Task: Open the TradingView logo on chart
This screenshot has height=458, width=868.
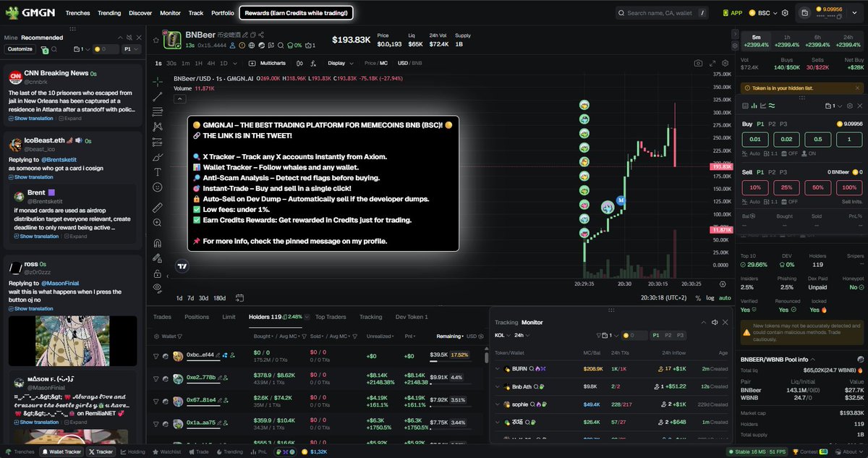Action: pyautogui.click(x=182, y=266)
